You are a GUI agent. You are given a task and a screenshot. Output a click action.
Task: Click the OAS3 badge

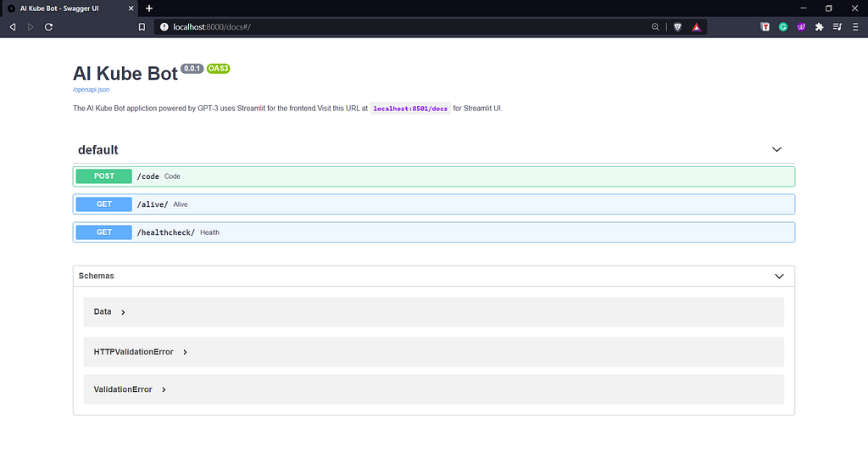click(x=218, y=69)
